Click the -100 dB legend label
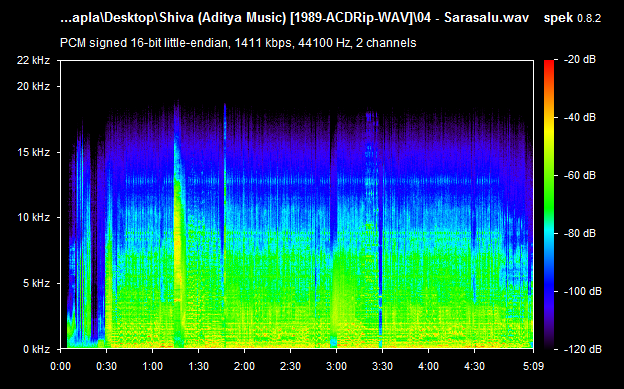624x389 pixels. click(x=583, y=291)
